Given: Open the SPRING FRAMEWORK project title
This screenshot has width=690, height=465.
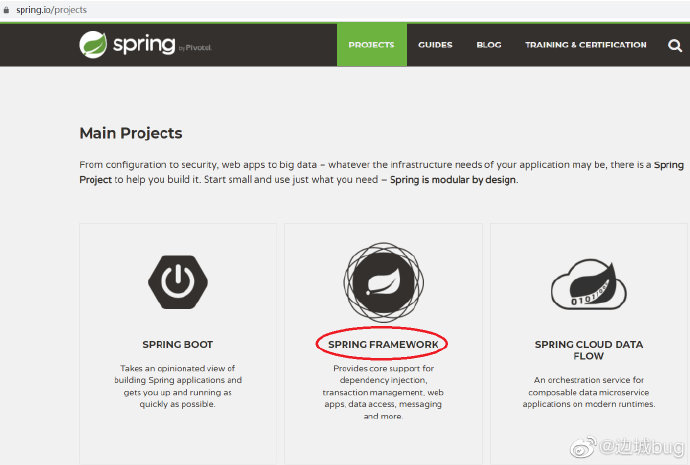Looking at the screenshot, I should (383, 344).
